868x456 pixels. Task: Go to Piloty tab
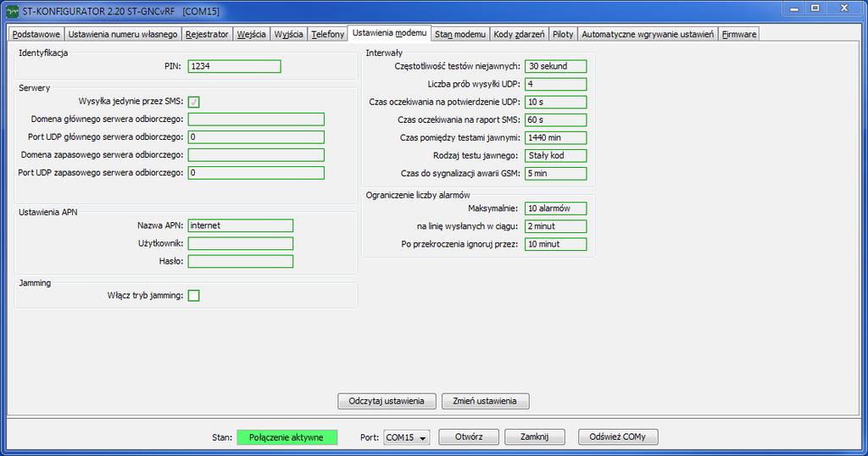(x=563, y=34)
